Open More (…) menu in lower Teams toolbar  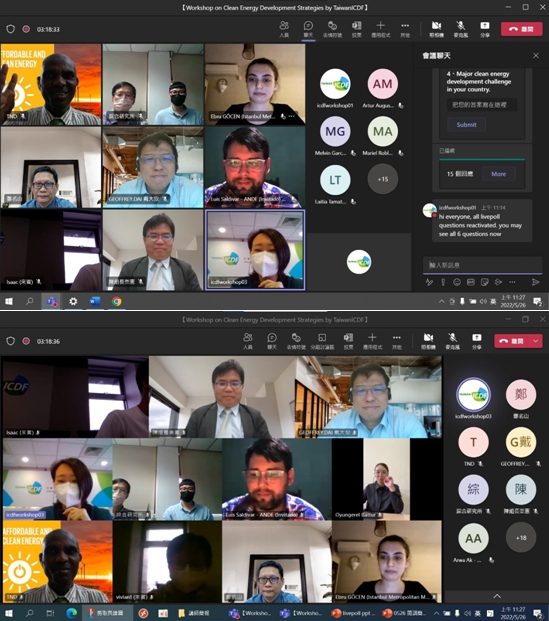[x=396, y=341]
